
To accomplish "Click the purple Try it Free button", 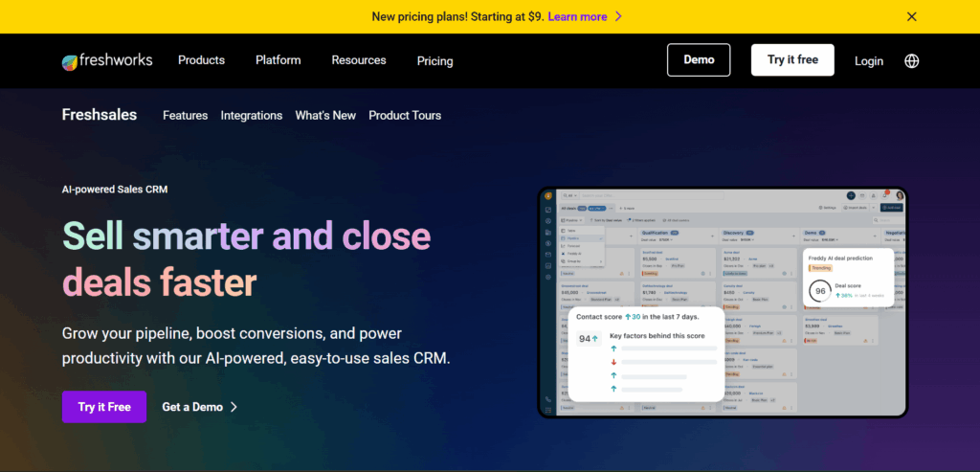I will pyautogui.click(x=104, y=407).
